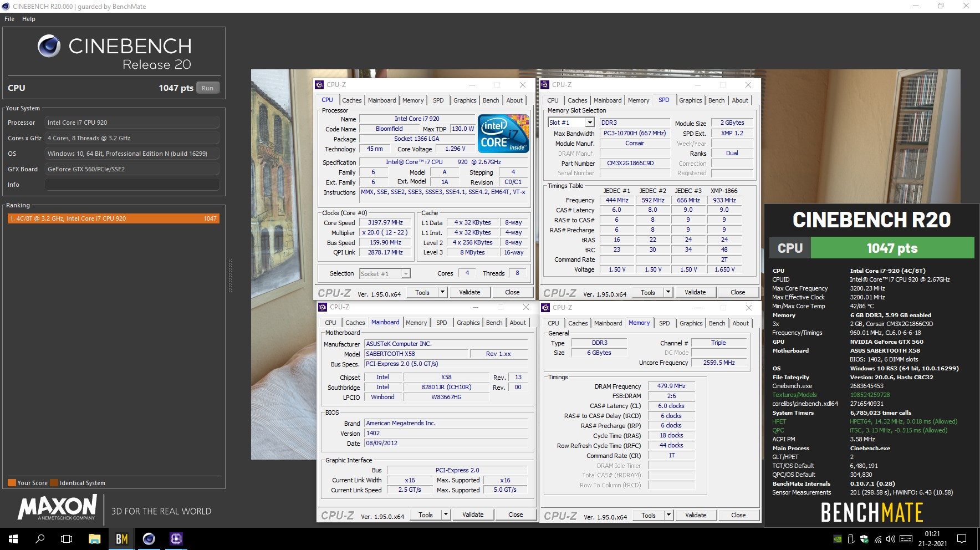Image resolution: width=980 pixels, height=550 pixels.
Task: Open Tools dropdown arrow in bottom-right CPU-Z
Action: point(668,515)
